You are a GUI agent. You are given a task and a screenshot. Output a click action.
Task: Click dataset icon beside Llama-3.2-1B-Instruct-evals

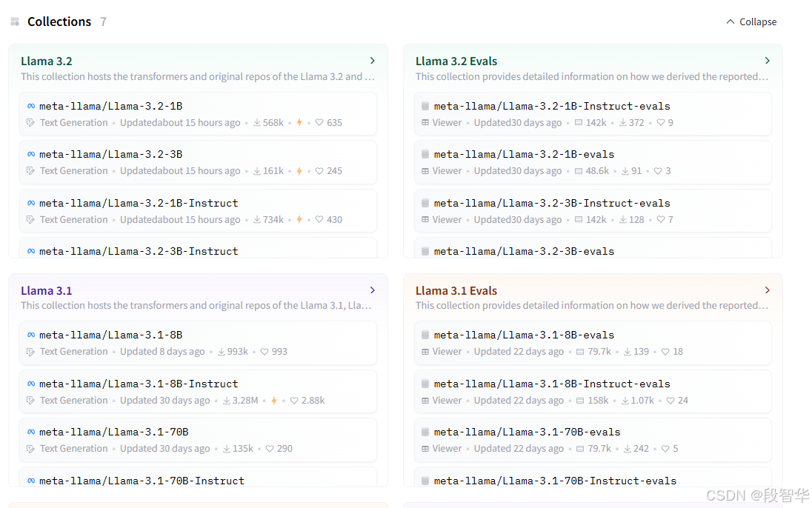point(425,106)
